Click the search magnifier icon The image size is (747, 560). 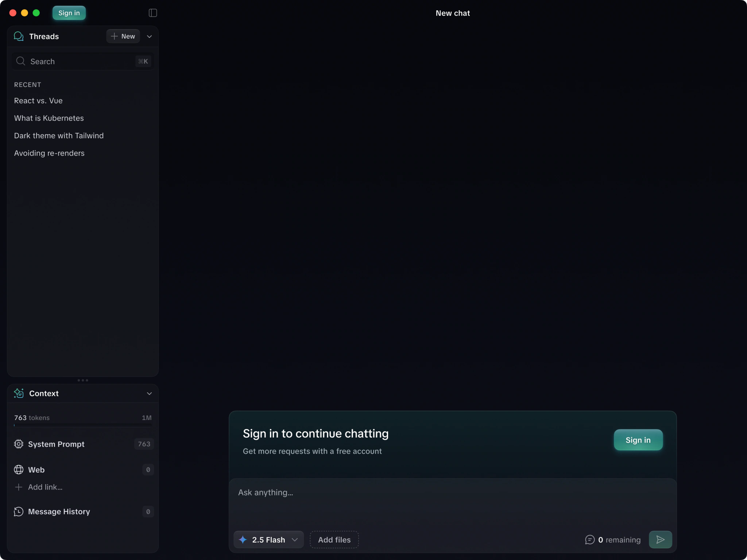coord(20,61)
